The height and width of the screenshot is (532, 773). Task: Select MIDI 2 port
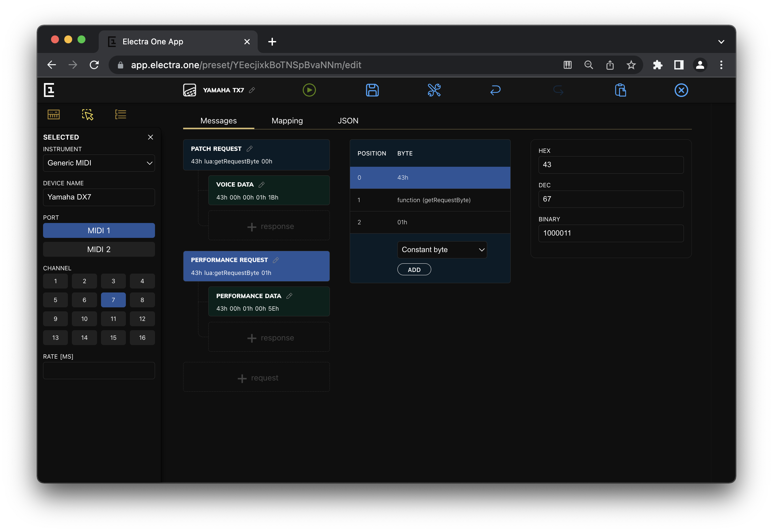pyautogui.click(x=99, y=249)
